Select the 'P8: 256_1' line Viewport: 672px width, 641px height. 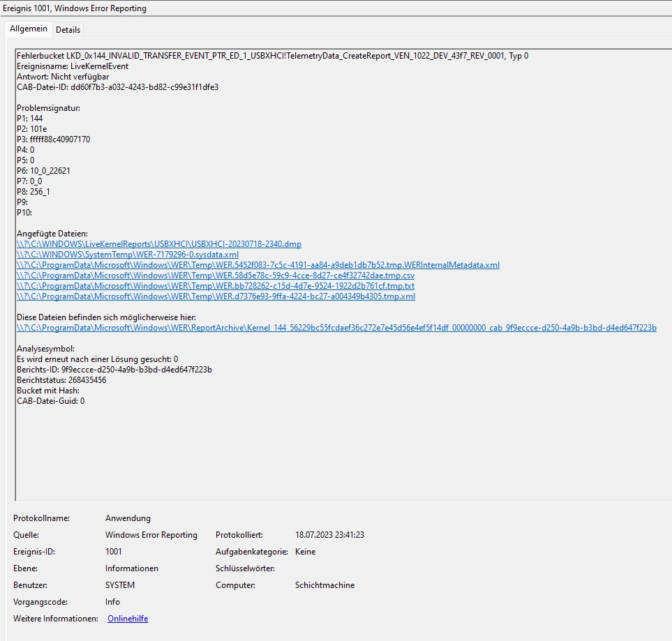[x=33, y=192]
